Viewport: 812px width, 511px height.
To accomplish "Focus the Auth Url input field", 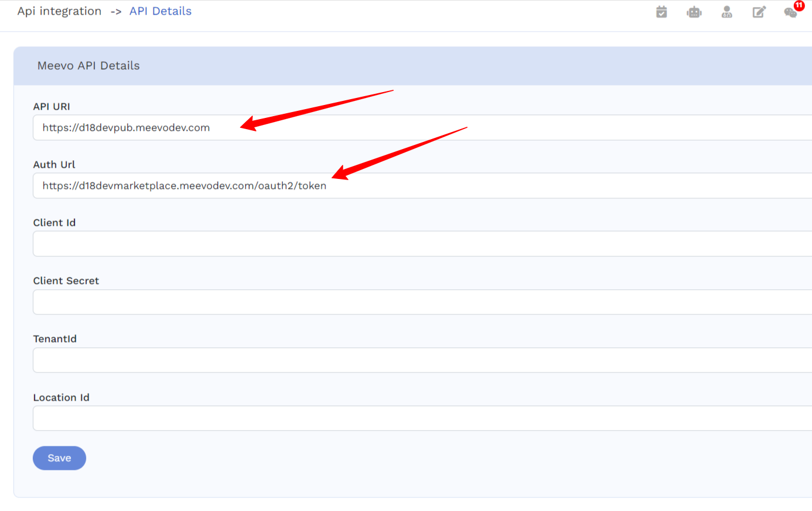I will click(422, 185).
